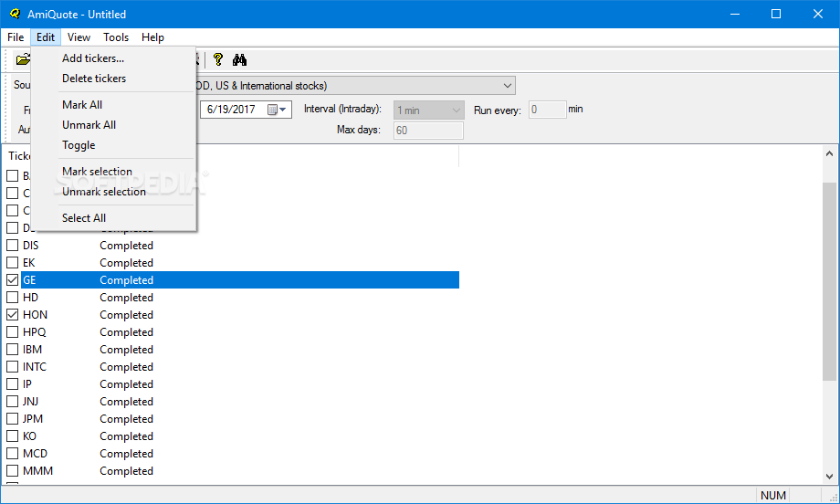
Task: Select the HON ticker row name
Action: coord(35,314)
